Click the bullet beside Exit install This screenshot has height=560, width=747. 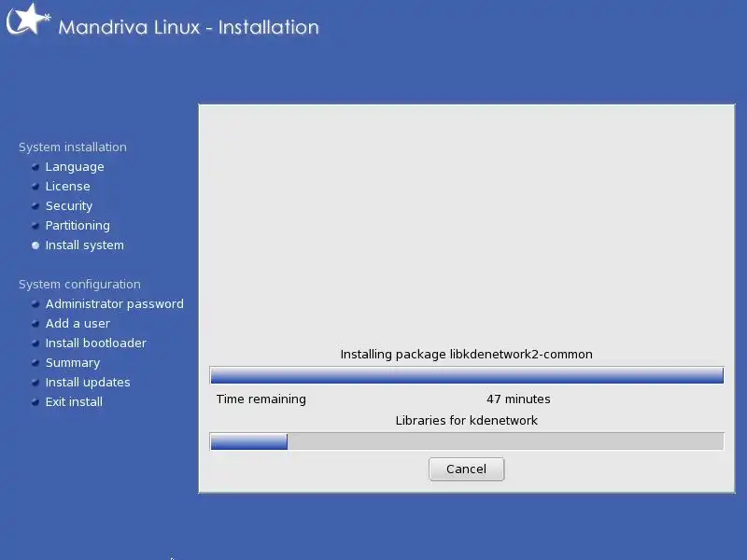35,402
